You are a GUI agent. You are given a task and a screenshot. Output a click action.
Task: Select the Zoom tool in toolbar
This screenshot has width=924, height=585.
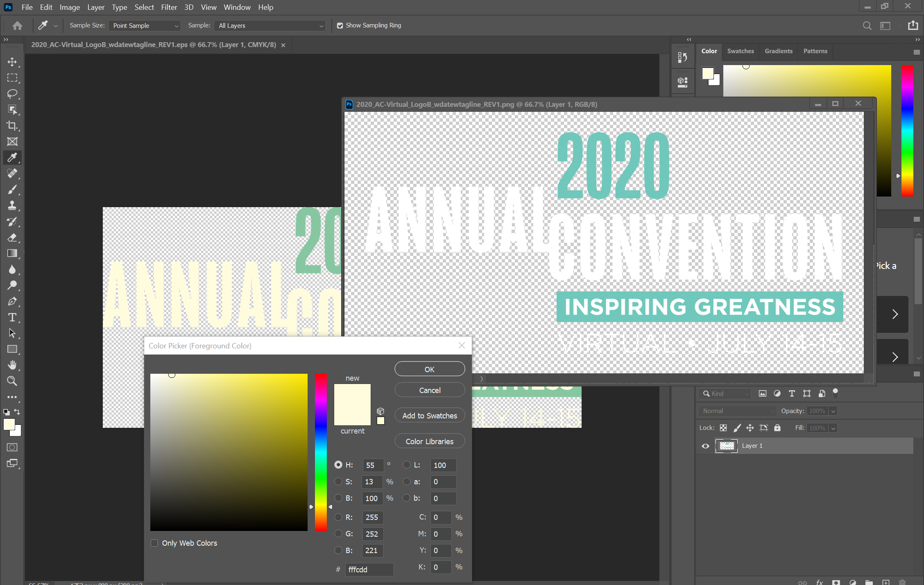tap(12, 381)
